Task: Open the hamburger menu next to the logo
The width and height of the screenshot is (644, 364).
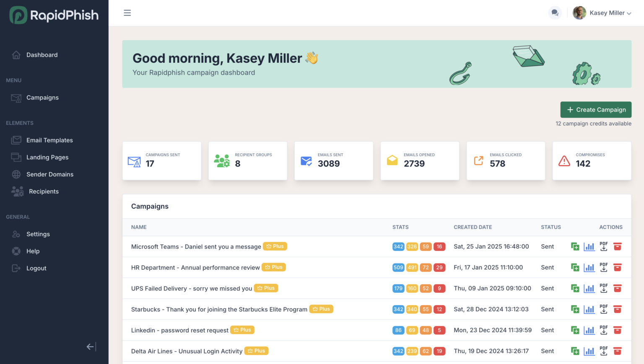Action: coord(127,13)
